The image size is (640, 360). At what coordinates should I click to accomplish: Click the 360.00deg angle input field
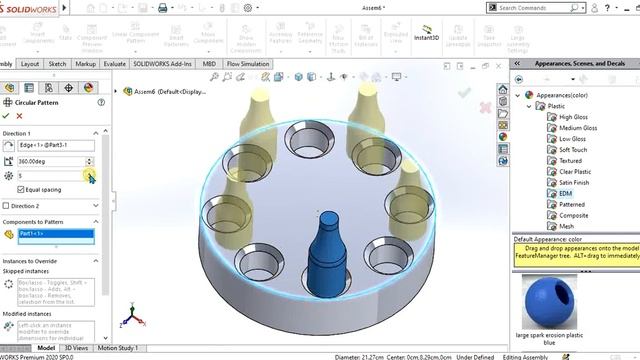click(51, 161)
